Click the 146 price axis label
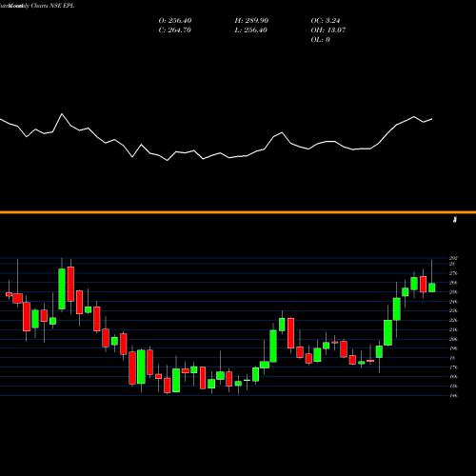This screenshot has width=476, height=476. [453, 396]
